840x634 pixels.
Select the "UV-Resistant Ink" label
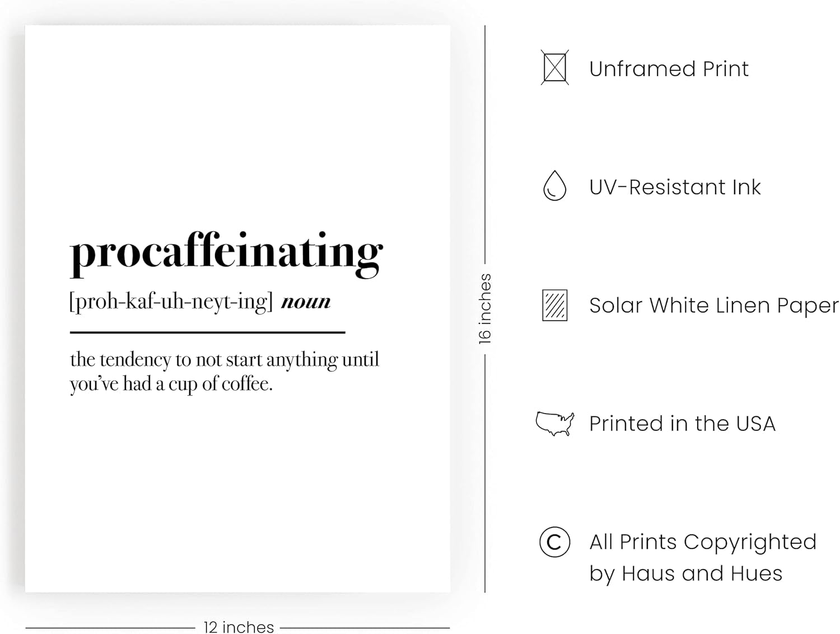tap(675, 187)
